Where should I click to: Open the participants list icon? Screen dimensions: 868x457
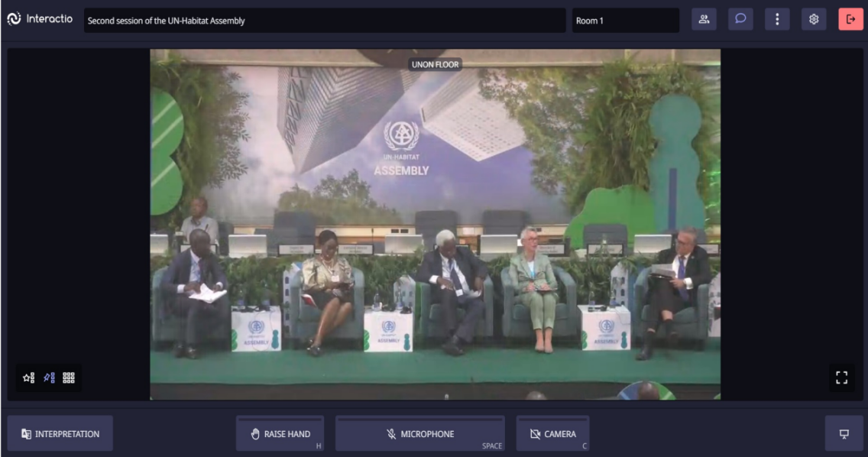pos(704,19)
